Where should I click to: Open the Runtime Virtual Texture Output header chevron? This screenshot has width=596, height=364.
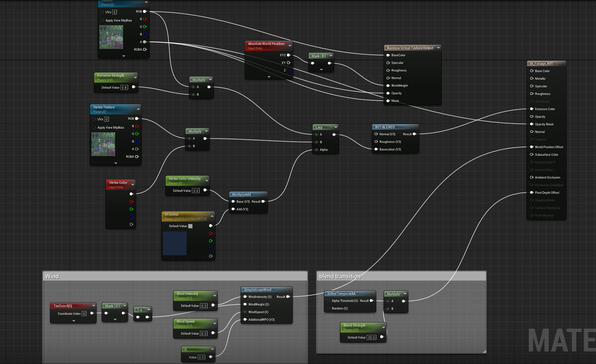tap(438, 48)
